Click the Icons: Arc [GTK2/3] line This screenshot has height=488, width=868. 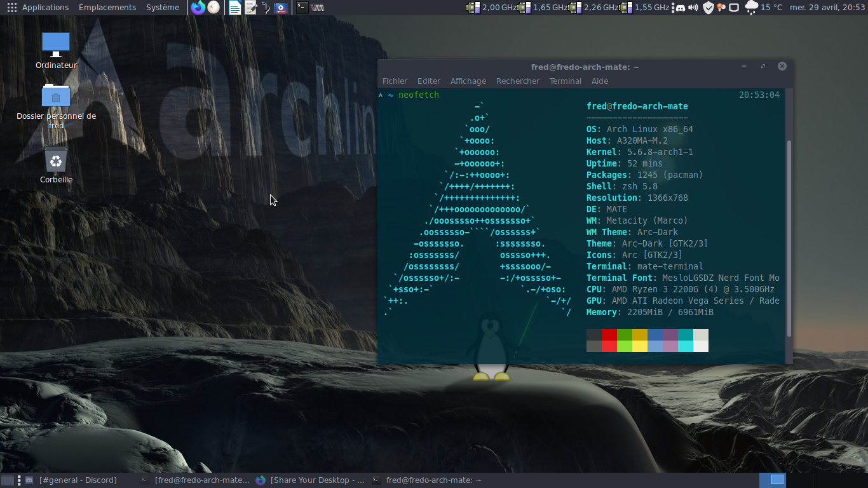coord(635,255)
